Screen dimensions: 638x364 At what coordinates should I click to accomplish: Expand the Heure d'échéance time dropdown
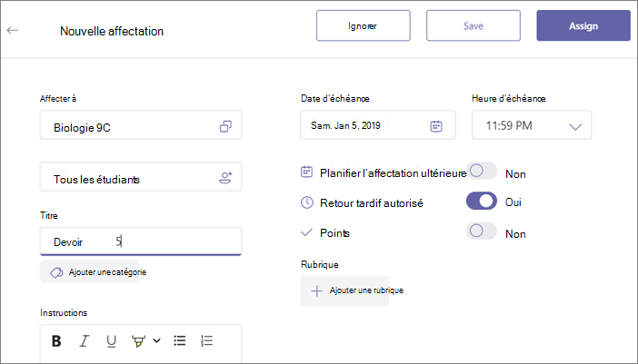(575, 127)
